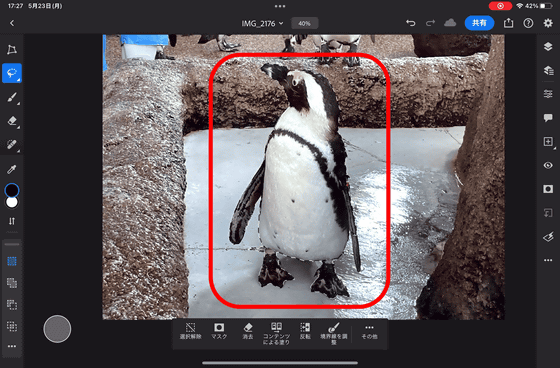This screenshot has height=368, width=560.
Task: Choose subtract from selection mode
Action: 12,305
